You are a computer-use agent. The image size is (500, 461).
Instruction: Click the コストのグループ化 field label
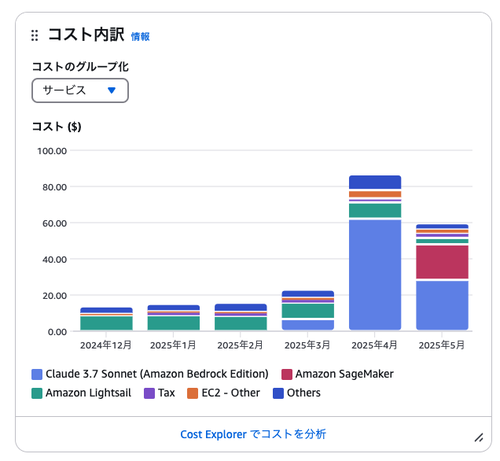coord(80,67)
